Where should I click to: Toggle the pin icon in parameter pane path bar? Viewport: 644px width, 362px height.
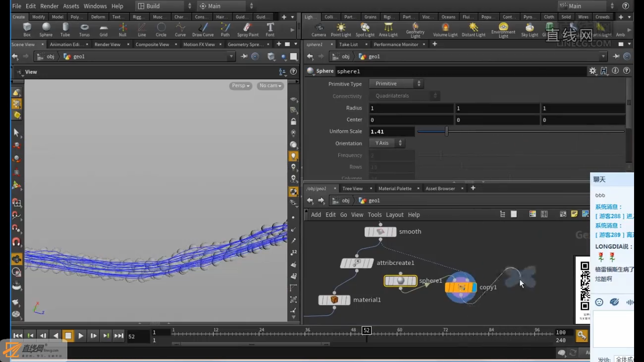point(616,57)
